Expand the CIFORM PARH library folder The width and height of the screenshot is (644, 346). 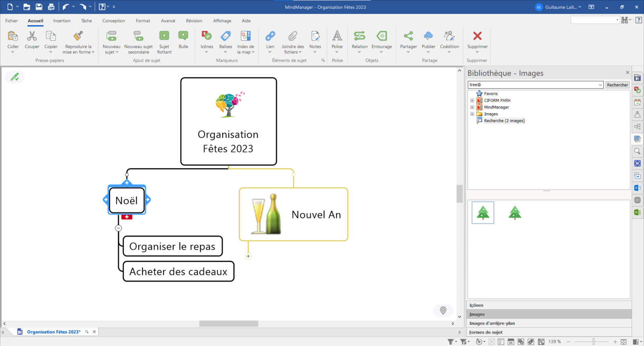coord(472,101)
